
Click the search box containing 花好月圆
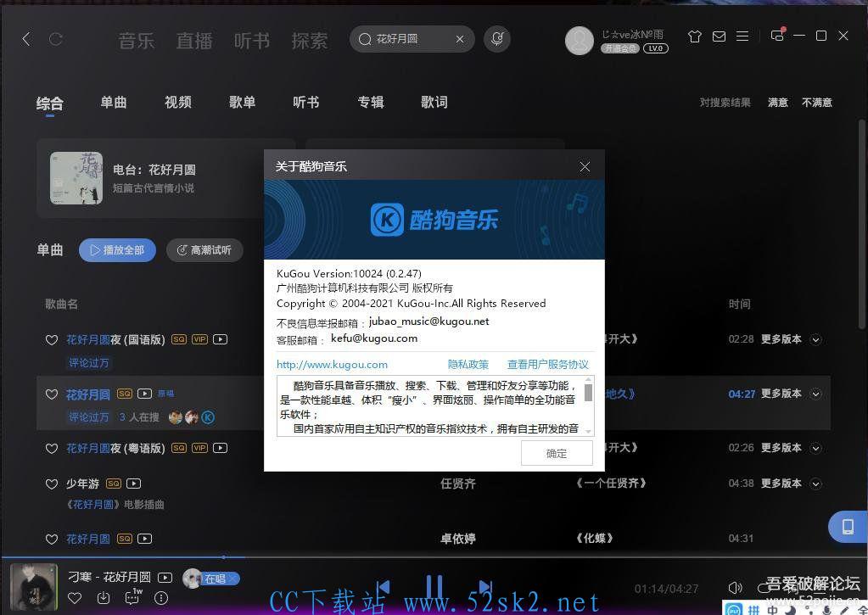click(x=412, y=39)
